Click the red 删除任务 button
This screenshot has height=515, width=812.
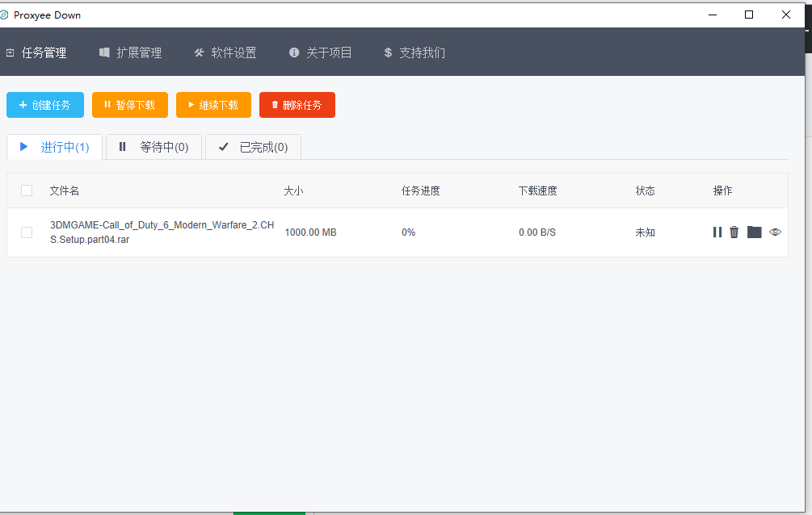pos(297,105)
